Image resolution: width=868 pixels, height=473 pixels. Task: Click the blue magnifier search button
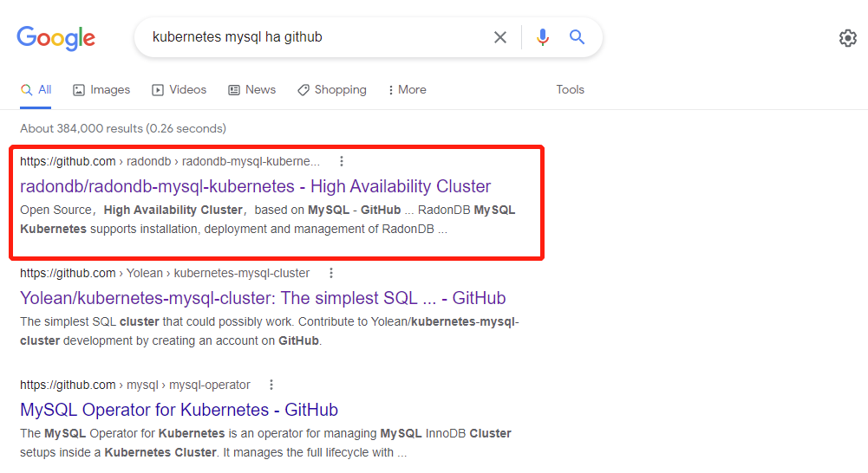tap(577, 37)
